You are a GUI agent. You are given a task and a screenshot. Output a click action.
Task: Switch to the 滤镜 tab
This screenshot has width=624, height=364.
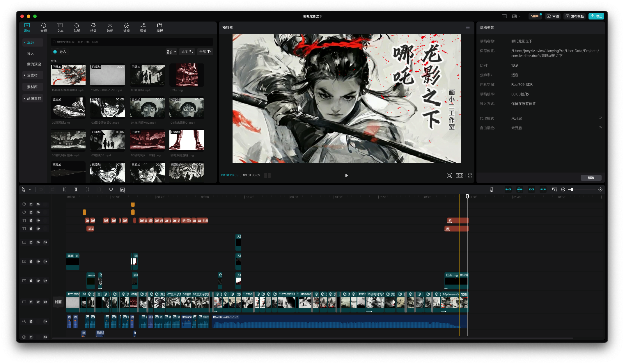(x=127, y=28)
